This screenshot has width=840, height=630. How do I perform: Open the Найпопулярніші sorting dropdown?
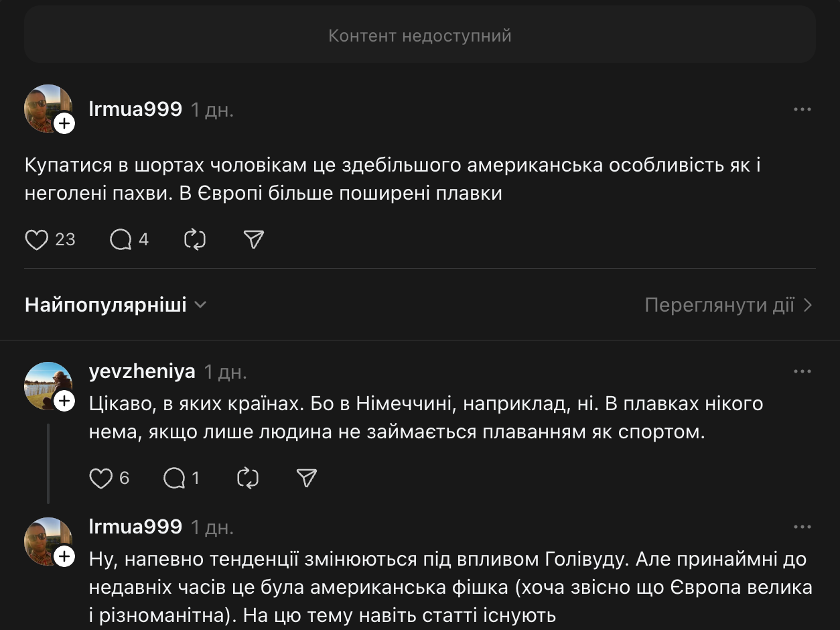115,305
